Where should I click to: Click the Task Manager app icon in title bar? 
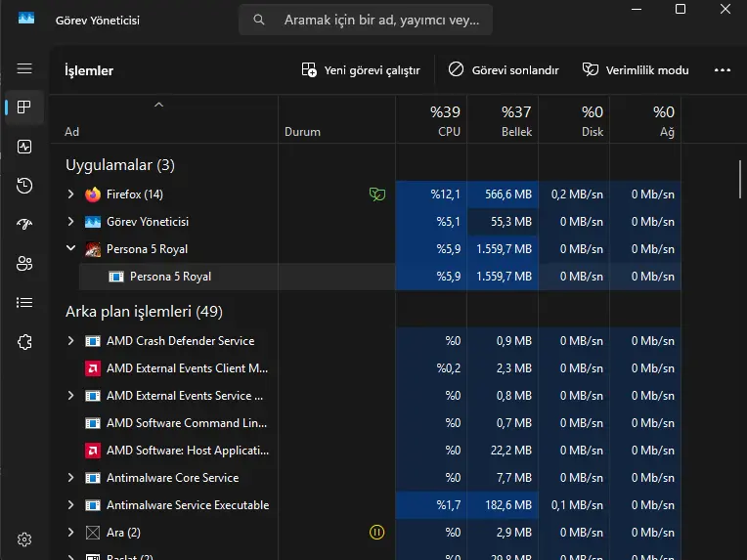26,19
